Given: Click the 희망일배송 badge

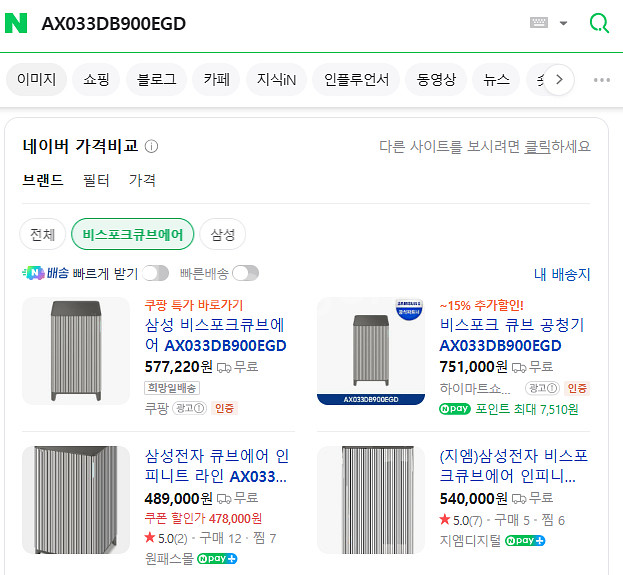Looking at the screenshot, I should coord(172,388).
